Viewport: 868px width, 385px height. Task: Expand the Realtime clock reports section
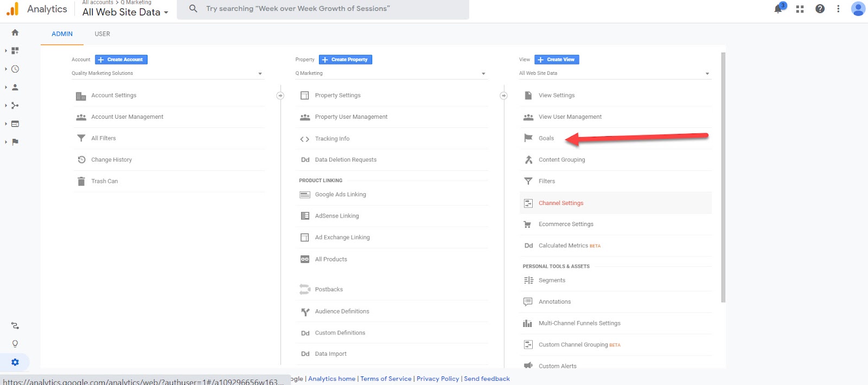click(x=15, y=69)
